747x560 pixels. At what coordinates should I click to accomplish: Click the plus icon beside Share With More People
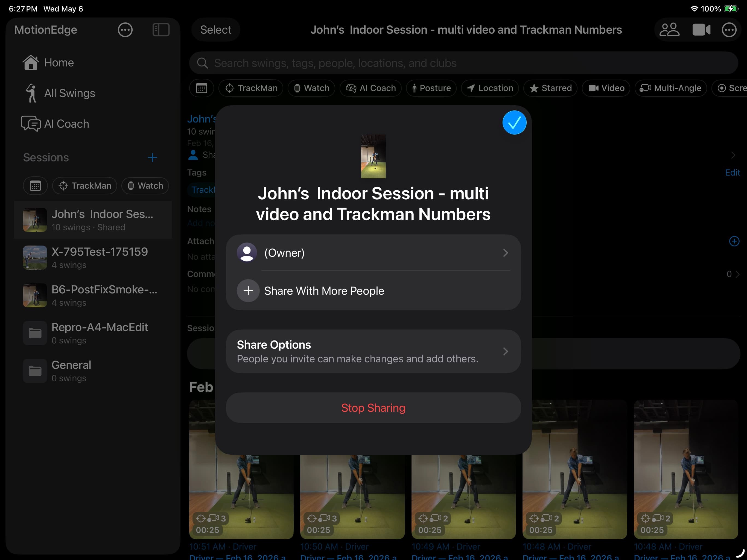248,291
